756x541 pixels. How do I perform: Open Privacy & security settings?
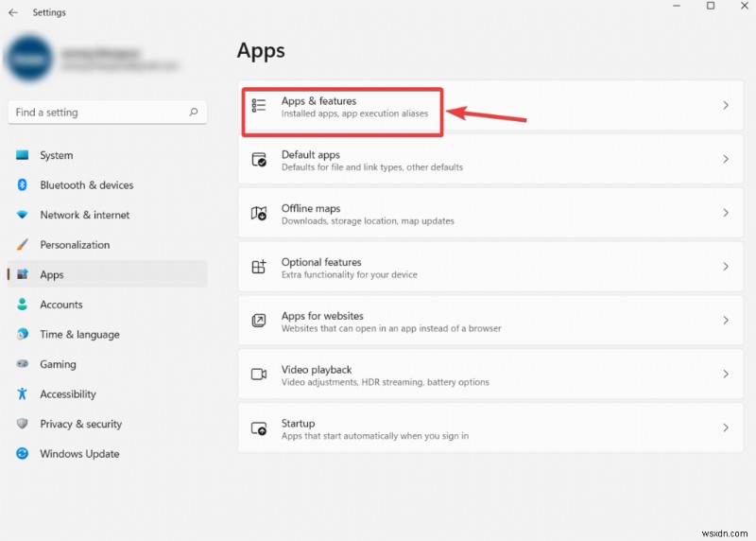tap(108, 424)
